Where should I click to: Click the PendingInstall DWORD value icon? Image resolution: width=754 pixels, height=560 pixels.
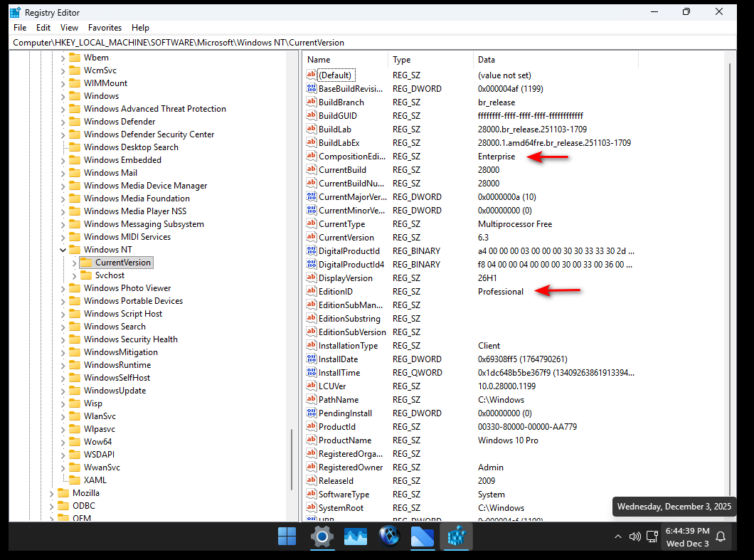[x=311, y=413]
